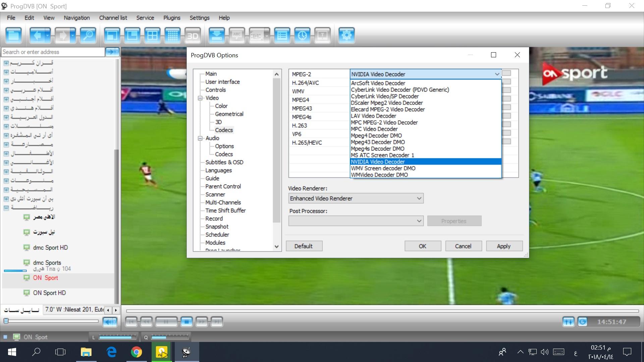Click Cancel in ProgDVB Options
Image resolution: width=644 pixels, height=362 pixels.
463,246
